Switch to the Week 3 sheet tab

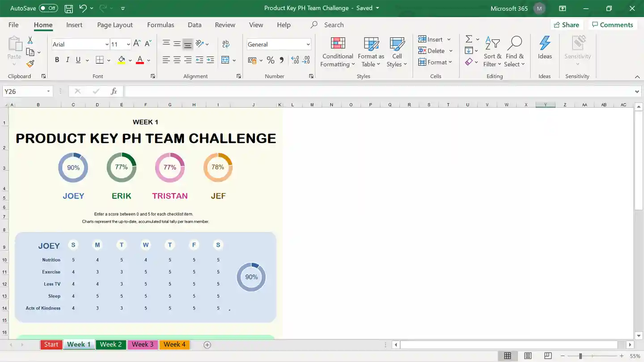pos(143,345)
